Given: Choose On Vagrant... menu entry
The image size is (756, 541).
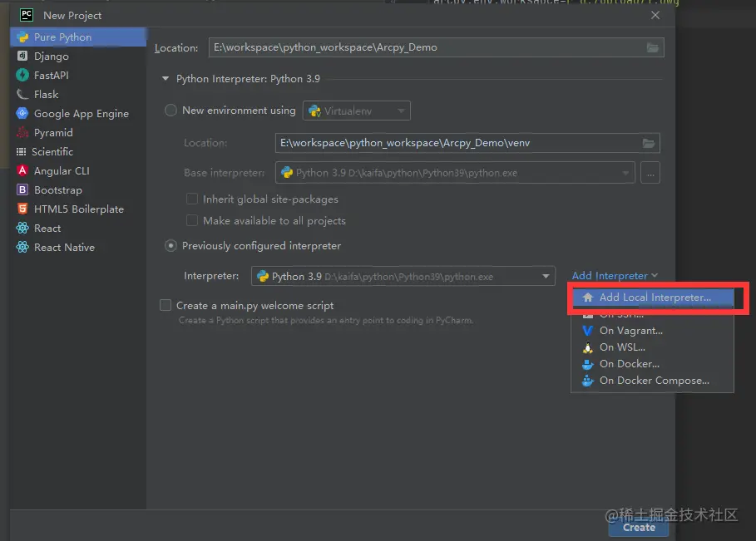Looking at the screenshot, I should click(x=653, y=331).
